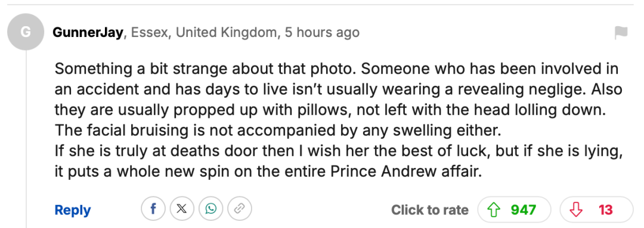This screenshot has height=228, width=644.
Task: Share the comment on X
Action: [182, 209]
